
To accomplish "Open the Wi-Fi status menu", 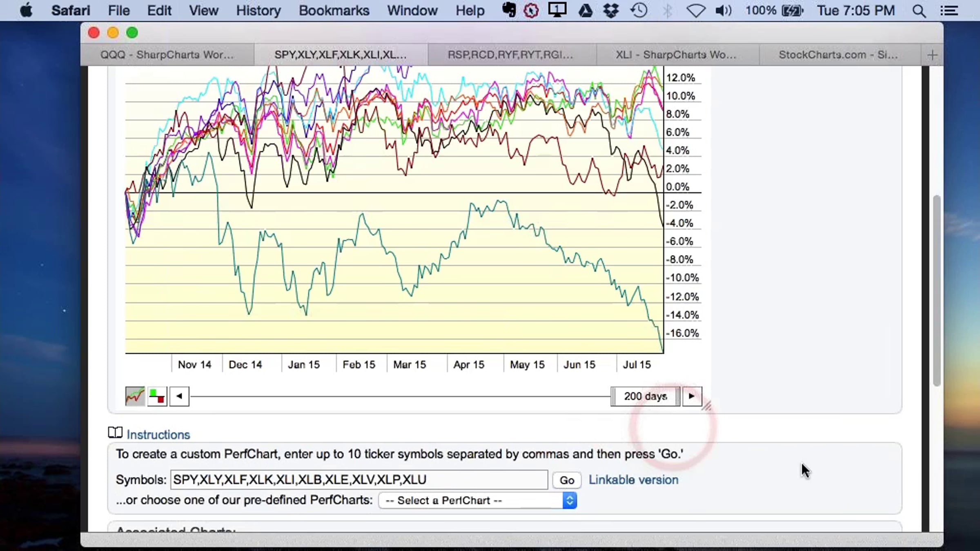I will click(x=695, y=11).
